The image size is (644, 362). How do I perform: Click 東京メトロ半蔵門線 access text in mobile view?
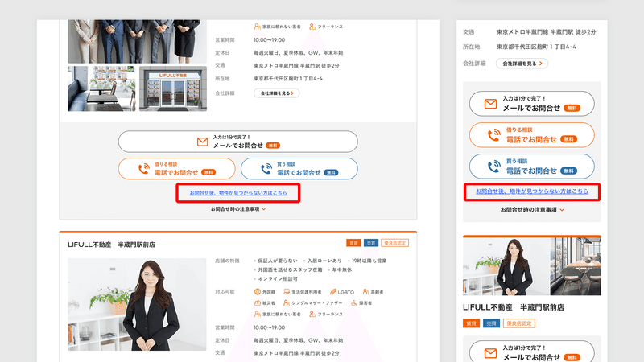547,31
